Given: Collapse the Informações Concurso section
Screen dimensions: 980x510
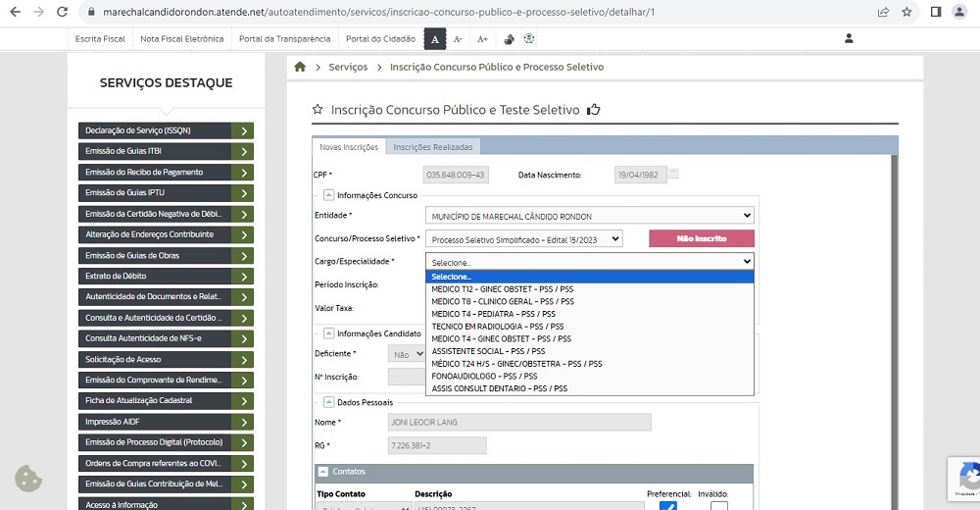Looking at the screenshot, I should [328, 195].
